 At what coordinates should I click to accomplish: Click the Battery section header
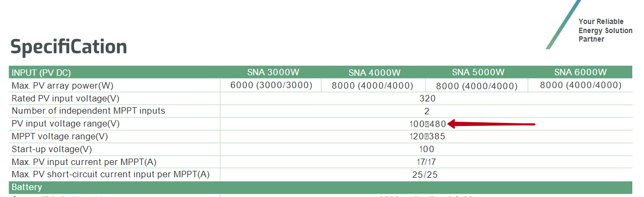point(27,187)
